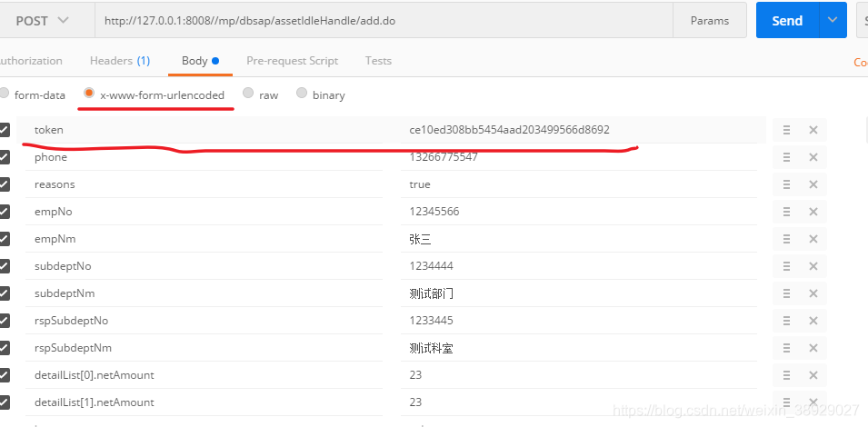Delete the reasons row
Screen dimensions: 868x427
pos(813,184)
